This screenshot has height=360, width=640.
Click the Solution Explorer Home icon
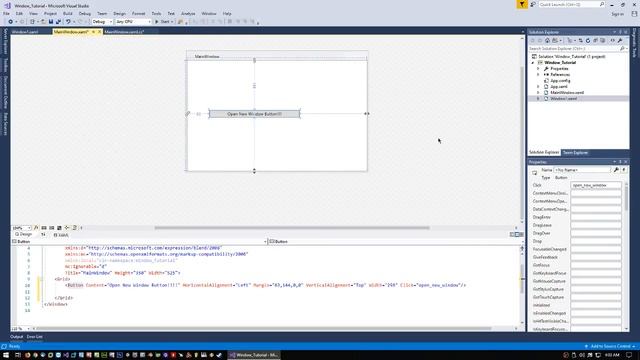point(547,40)
